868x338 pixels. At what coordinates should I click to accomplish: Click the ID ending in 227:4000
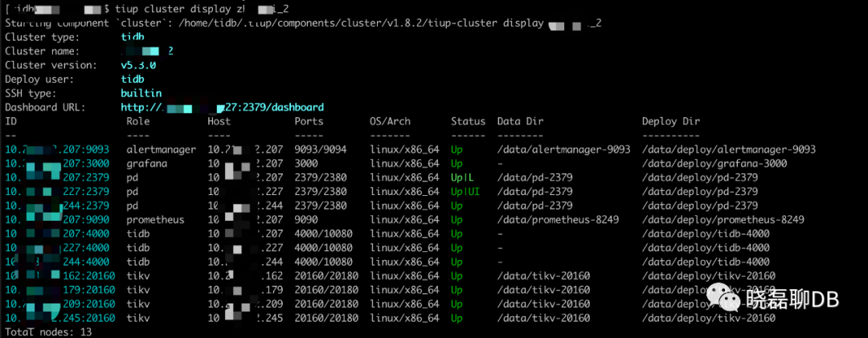pyautogui.click(x=57, y=248)
